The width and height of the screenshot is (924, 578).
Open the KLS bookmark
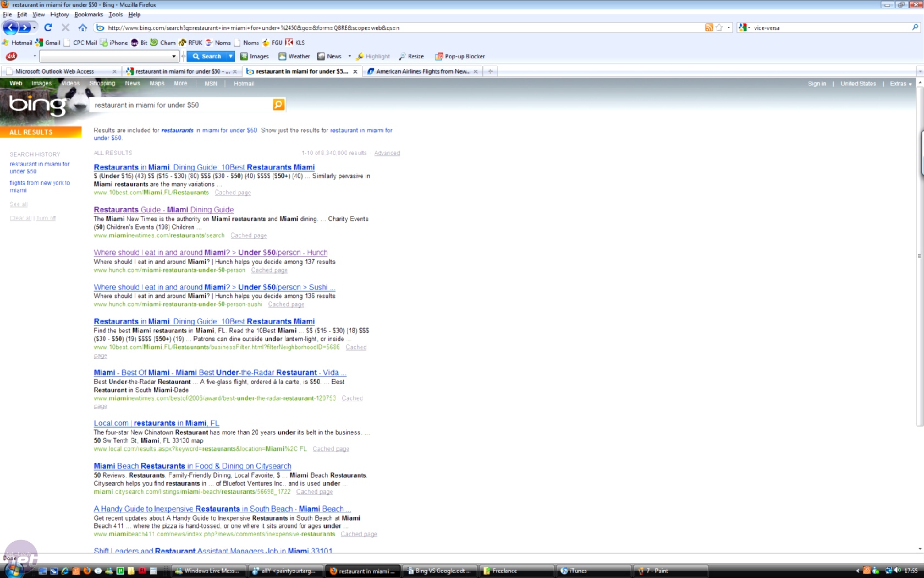[295, 42]
